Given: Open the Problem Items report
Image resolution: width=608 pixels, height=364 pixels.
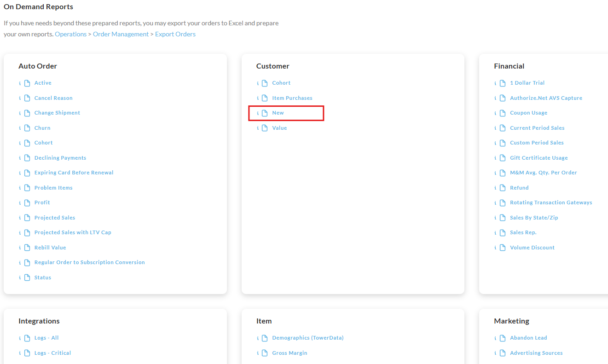Looking at the screenshot, I should click(53, 188).
